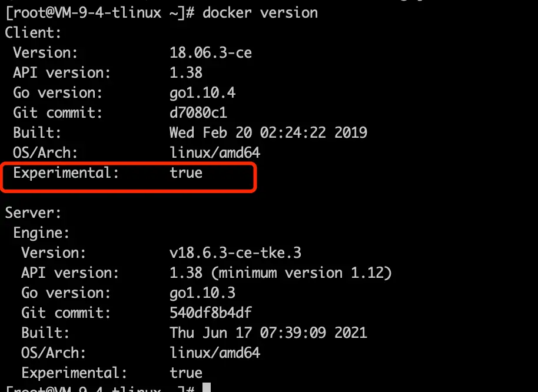Click the 'Client:' section header
This screenshot has width=538, height=392.
tap(33, 32)
